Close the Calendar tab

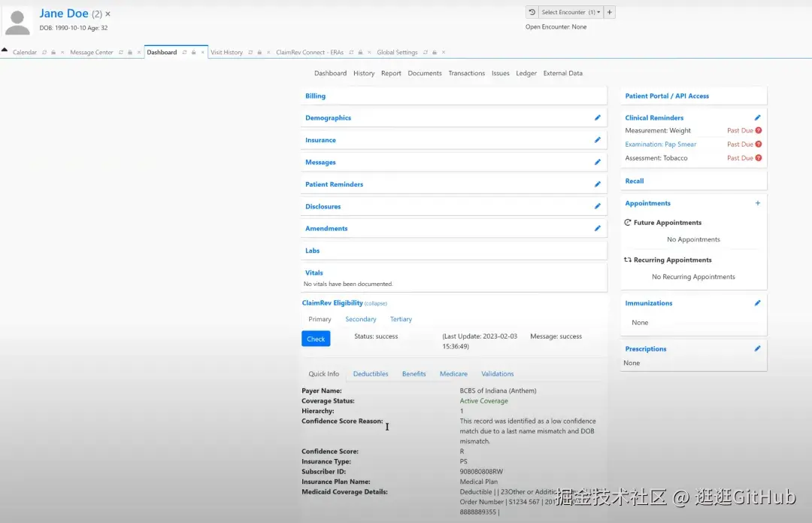click(62, 53)
